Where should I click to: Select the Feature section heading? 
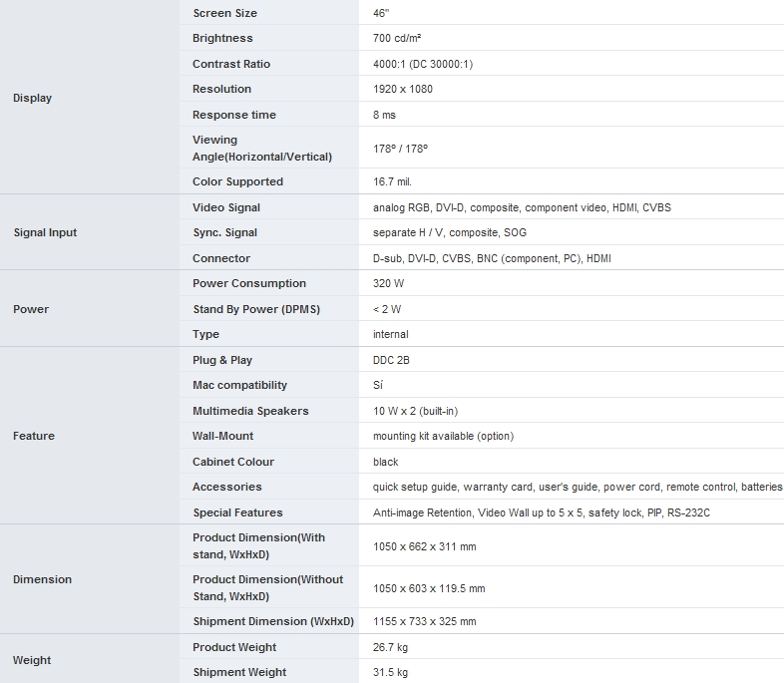pyautogui.click(x=34, y=436)
